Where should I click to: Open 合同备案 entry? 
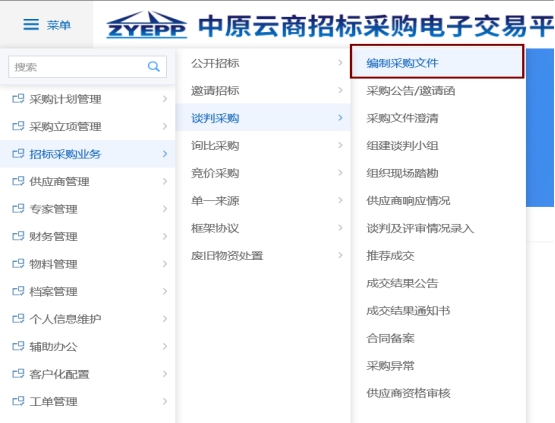coord(390,338)
